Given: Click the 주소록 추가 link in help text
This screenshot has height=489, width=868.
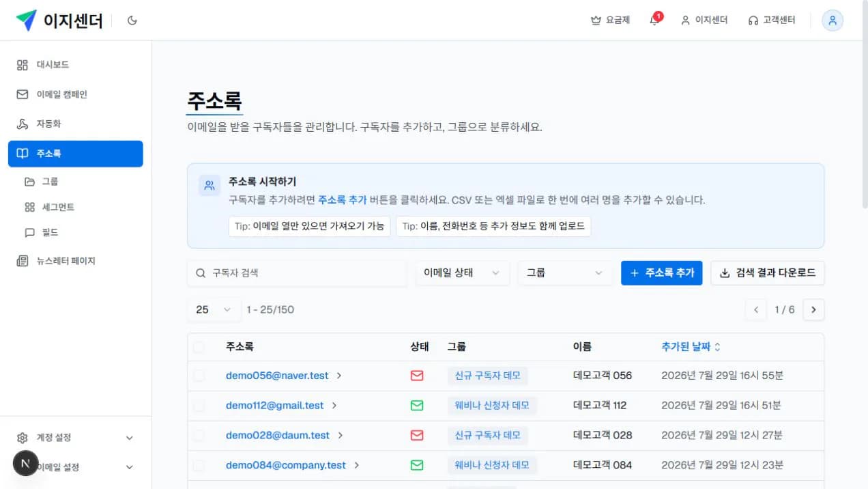Looking at the screenshot, I should [342, 200].
